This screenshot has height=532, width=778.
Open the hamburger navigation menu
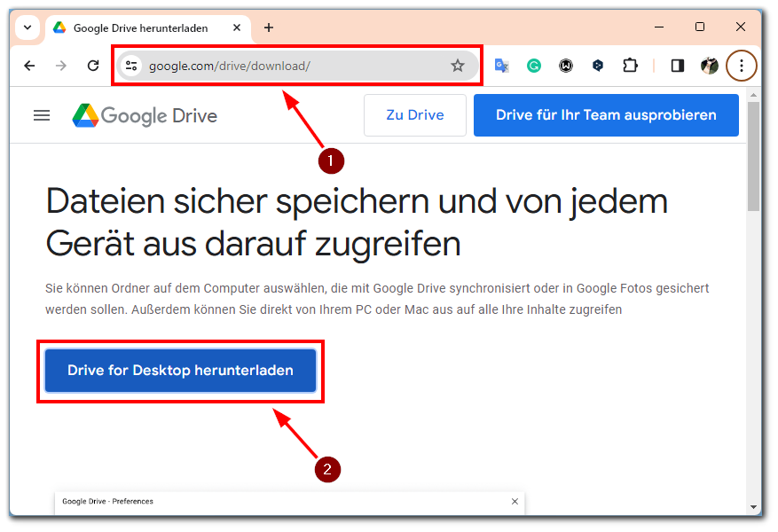(42, 115)
